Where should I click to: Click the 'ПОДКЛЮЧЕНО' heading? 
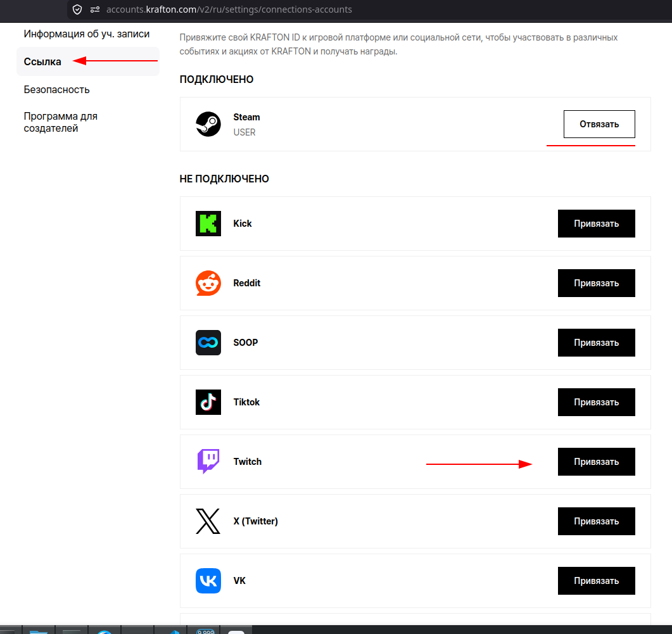point(217,79)
